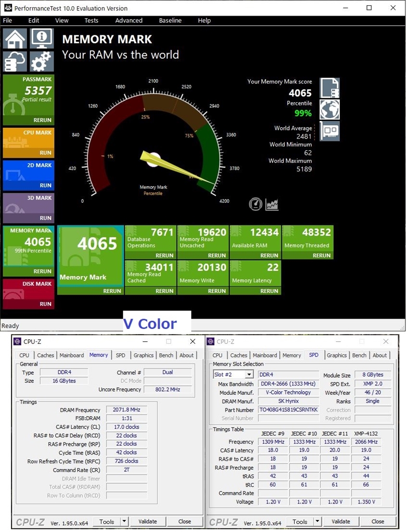Image resolution: width=408 pixels, height=532 pixels.
Task: Switch to SPD tab in left CPU-Z
Action: click(121, 355)
